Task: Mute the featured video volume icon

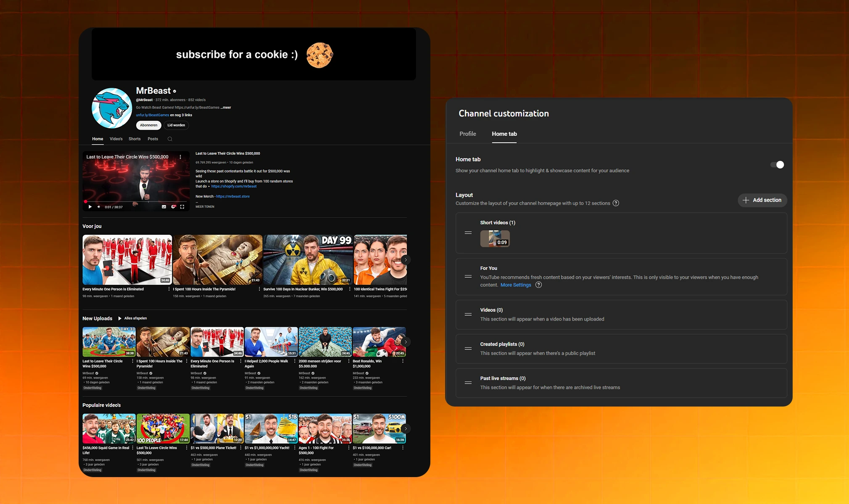Action: tap(99, 207)
